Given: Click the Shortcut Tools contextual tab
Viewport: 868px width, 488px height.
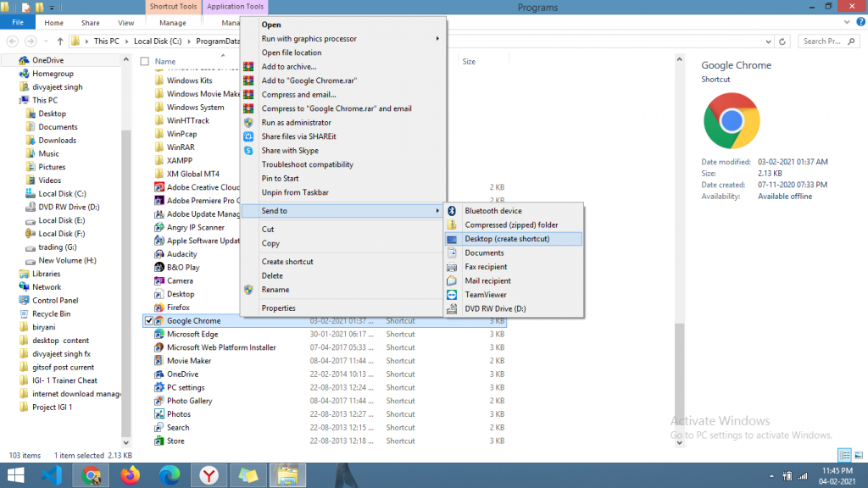Looking at the screenshot, I should (x=173, y=7).
